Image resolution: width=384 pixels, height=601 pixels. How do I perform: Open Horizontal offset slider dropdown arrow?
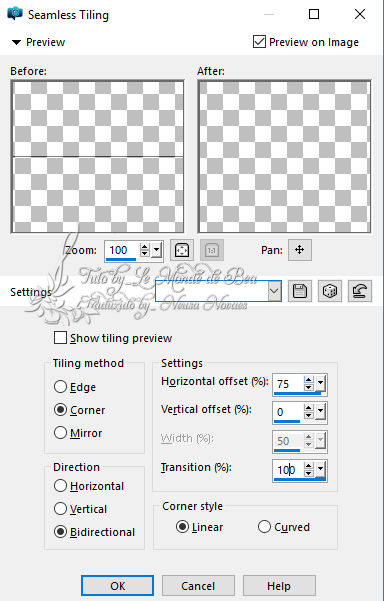[320, 383]
